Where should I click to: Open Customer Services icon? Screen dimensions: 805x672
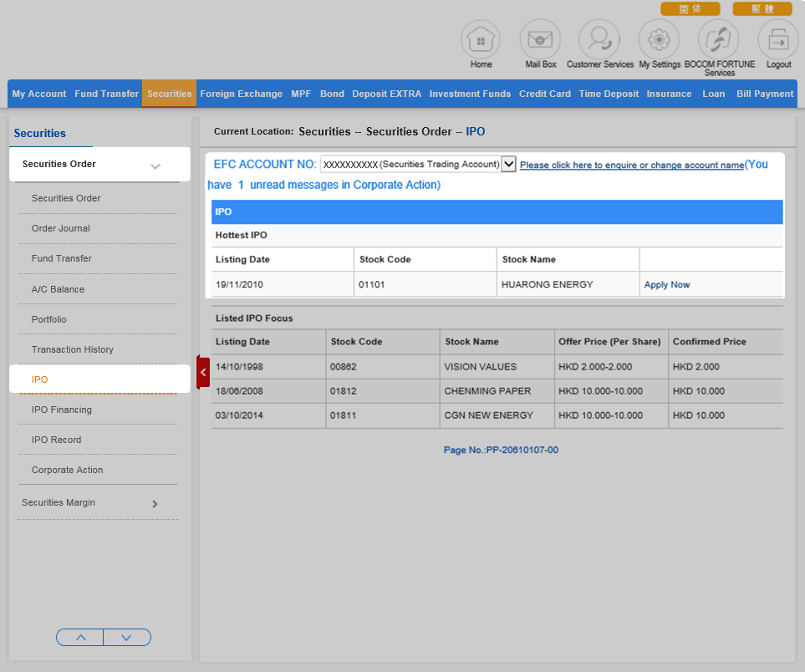point(599,39)
